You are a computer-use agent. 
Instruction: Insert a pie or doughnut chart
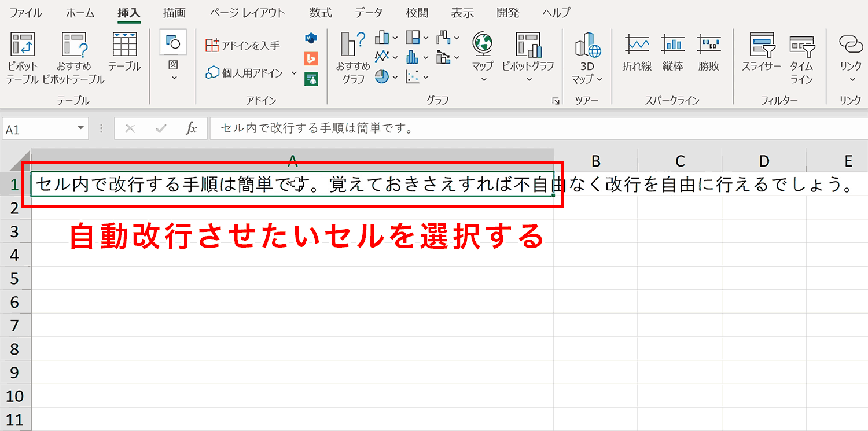(x=382, y=76)
